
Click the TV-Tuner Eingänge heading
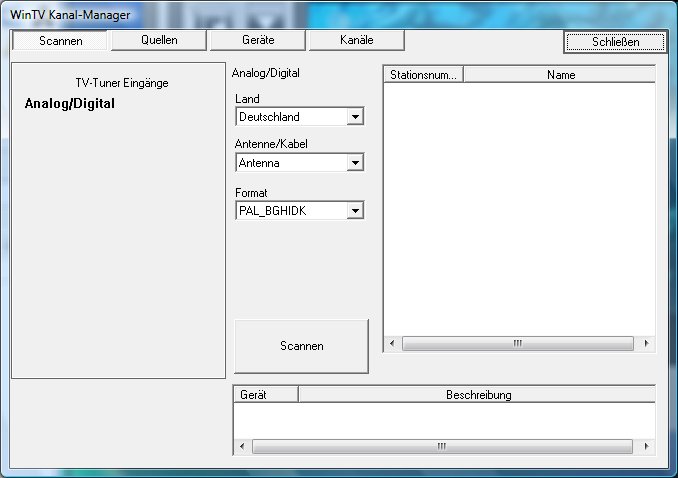click(x=122, y=83)
